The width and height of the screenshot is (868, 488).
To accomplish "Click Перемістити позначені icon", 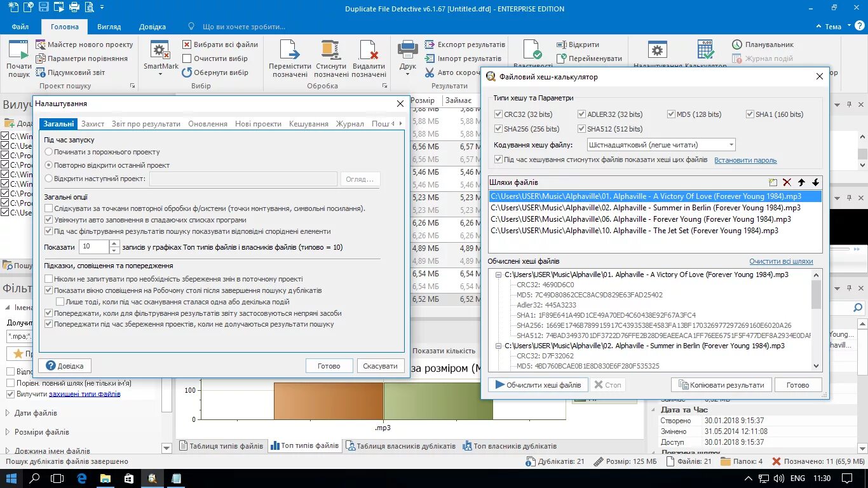I will click(290, 51).
